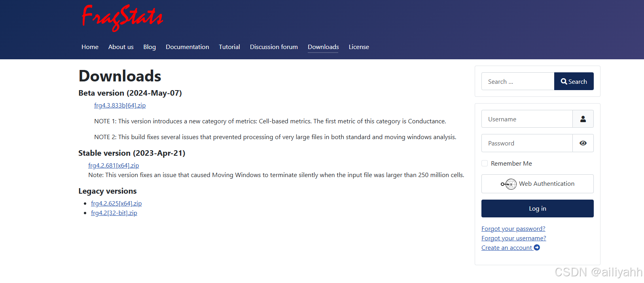This screenshot has height=283, width=644.
Task: Focus the Search text field
Action: tap(518, 81)
